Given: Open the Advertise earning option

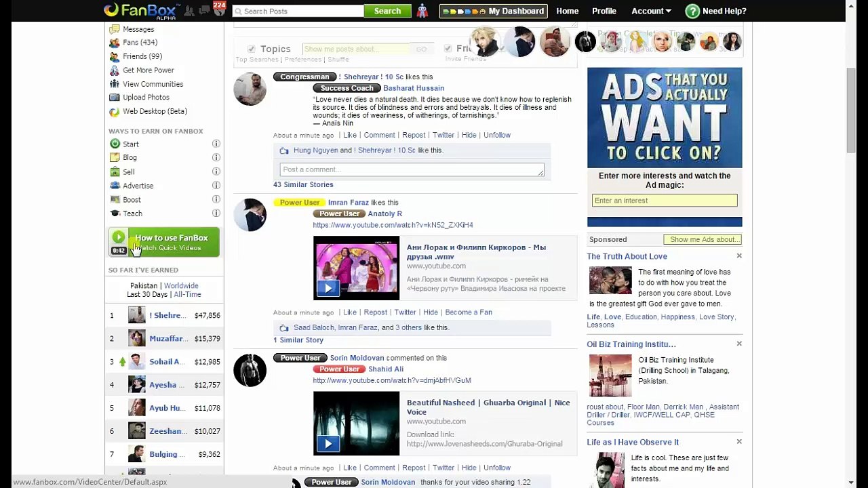Looking at the screenshot, I should coord(138,186).
